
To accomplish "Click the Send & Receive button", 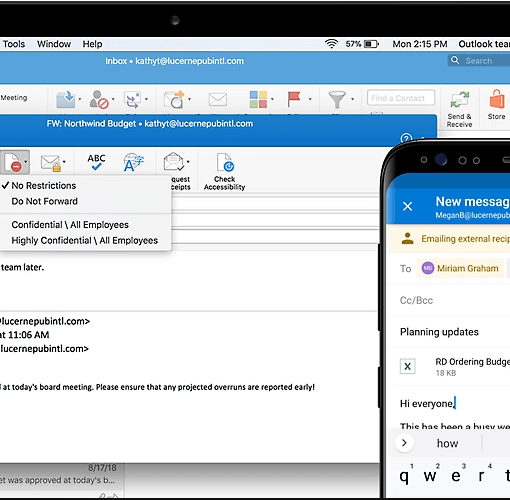I will (460, 110).
